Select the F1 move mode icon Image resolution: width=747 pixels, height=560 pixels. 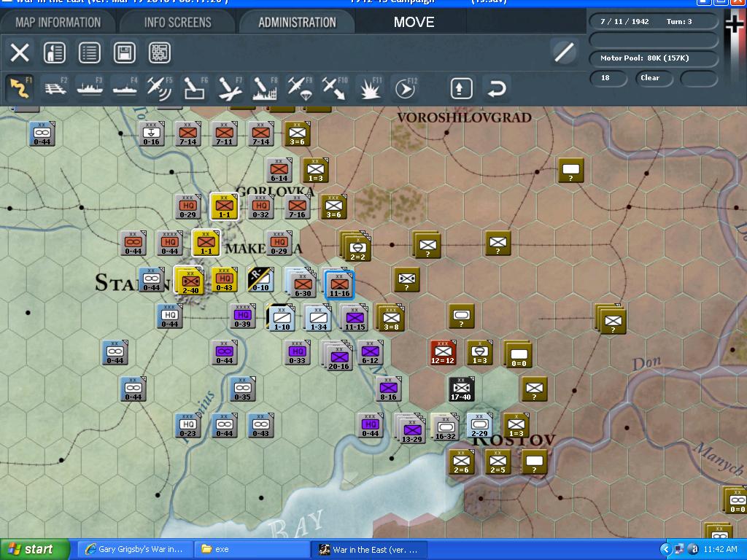pos(20,88)
